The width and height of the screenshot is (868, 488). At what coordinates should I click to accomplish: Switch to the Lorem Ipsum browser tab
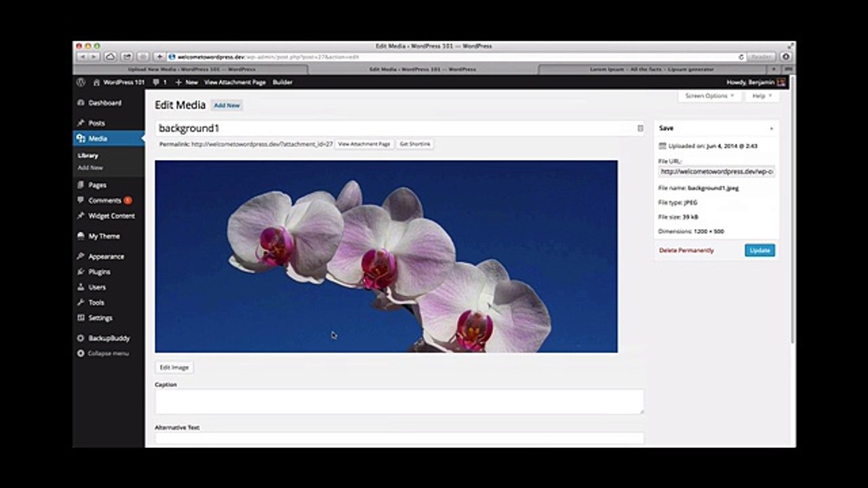click(x=652, y=69)
